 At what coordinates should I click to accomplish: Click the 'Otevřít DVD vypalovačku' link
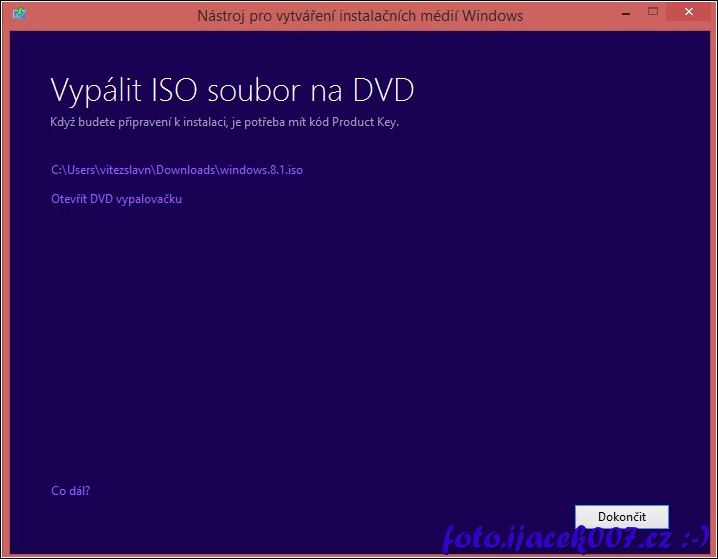coord(116,199)
